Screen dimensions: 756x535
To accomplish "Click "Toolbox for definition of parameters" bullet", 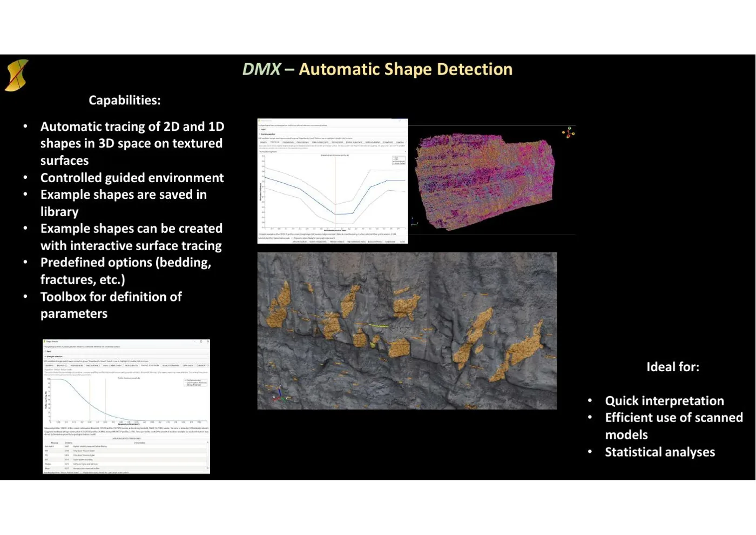I will [x=111, y=305].
